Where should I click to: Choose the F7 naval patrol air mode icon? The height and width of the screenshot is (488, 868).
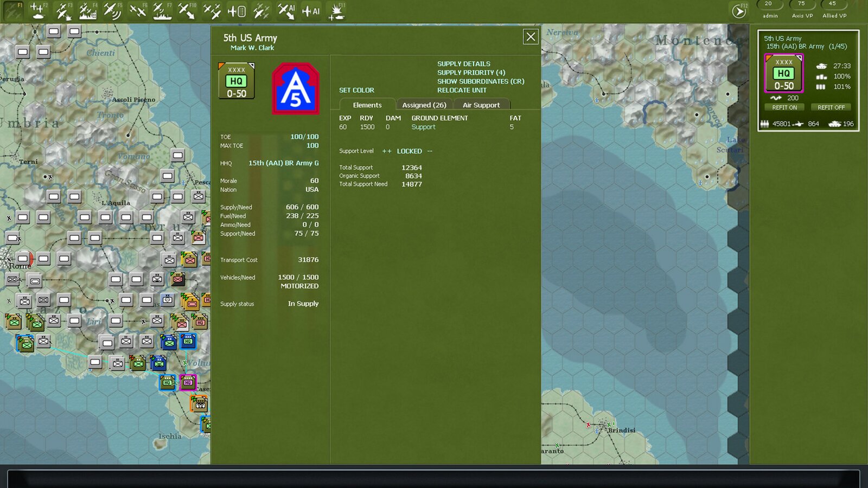coord(162,11)
